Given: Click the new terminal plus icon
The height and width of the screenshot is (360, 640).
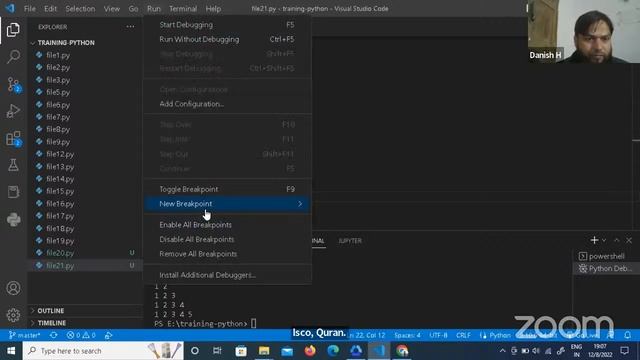Looking at the screenshot, I should 594,240.
